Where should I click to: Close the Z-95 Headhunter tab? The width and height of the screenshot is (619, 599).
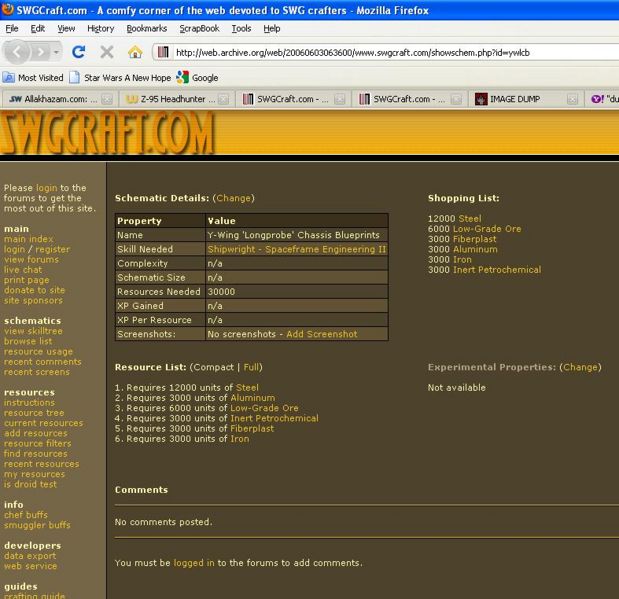pyautogui.click(x=223, y=99)
